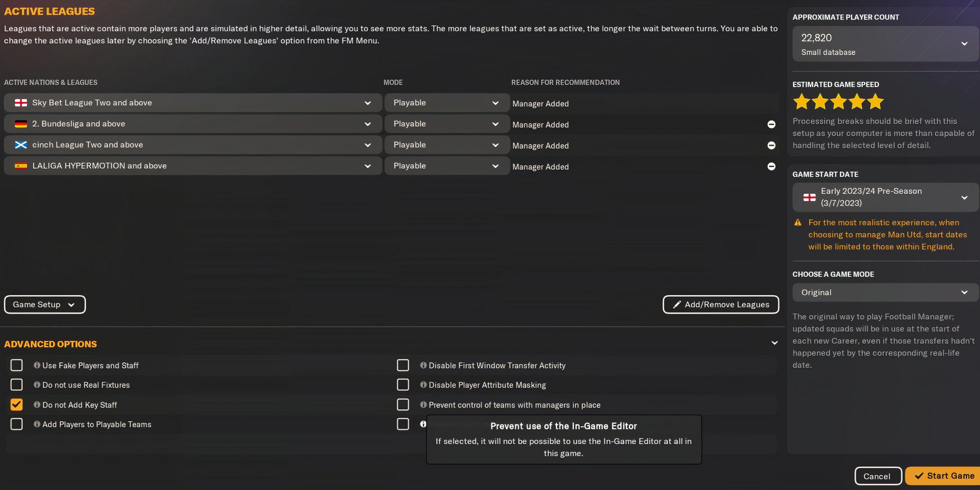Click the Add/Remove Leagues button
This screenshot has height=490, width=980.
coord(720,304)
